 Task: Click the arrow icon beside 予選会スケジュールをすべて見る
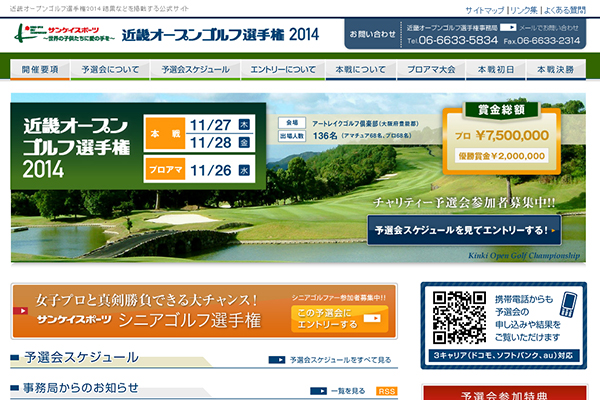click(277, 360)
